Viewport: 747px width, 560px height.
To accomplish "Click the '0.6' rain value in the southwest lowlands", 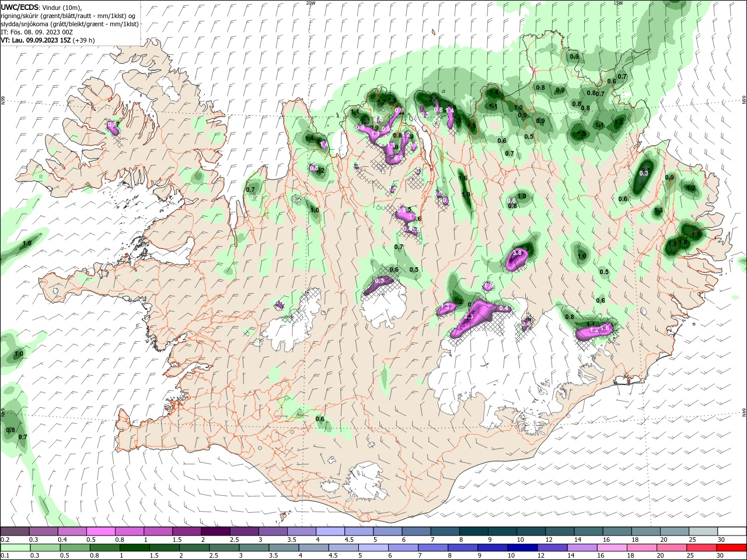I will click(x=320, y=419).
